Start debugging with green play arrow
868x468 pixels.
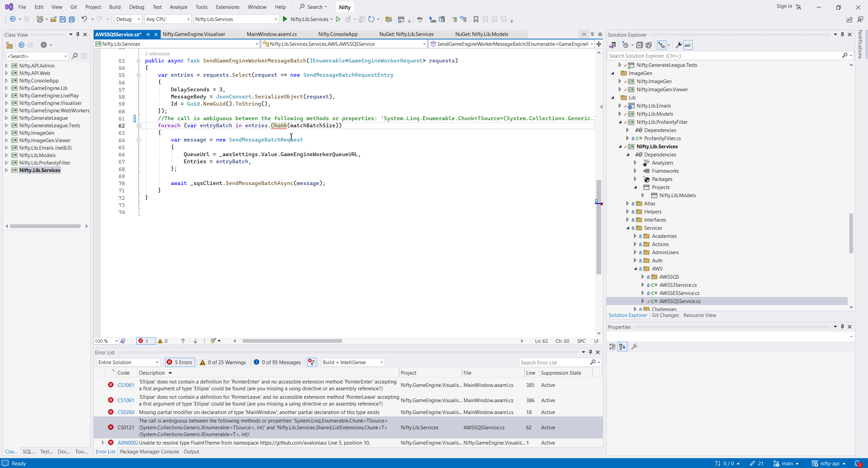[x=285, y=19]
